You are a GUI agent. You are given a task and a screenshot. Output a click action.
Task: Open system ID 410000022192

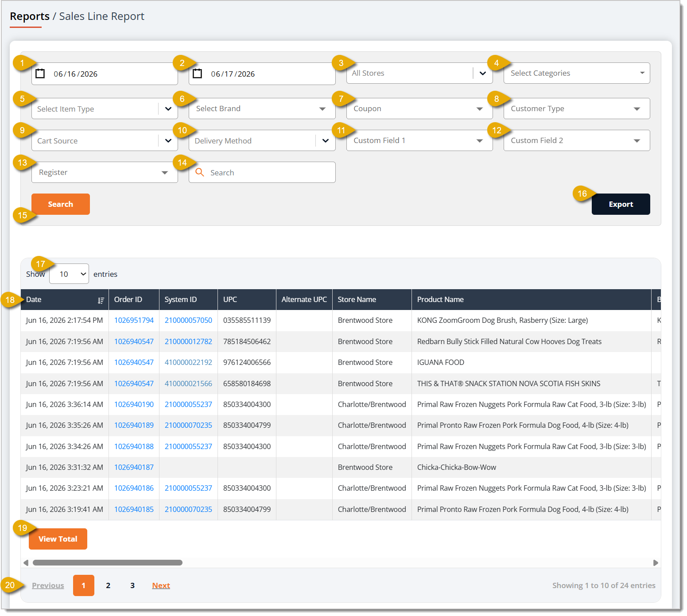(188, 362)
